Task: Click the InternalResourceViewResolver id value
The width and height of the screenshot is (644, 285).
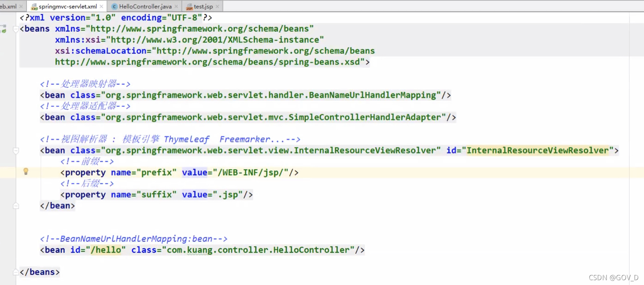Action: pyautogui.click(x=538, y=150)
